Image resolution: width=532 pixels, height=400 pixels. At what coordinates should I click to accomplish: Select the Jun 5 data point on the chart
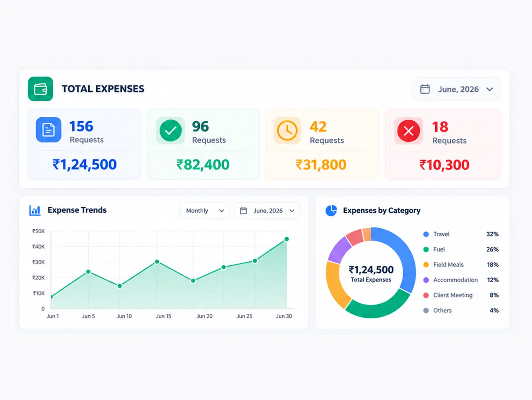(88, 272)
